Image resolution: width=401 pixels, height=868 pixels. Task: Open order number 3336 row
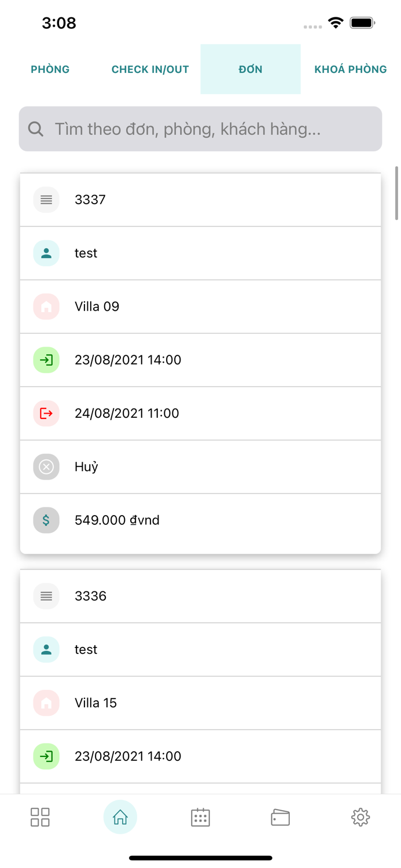tap(200, 596)
